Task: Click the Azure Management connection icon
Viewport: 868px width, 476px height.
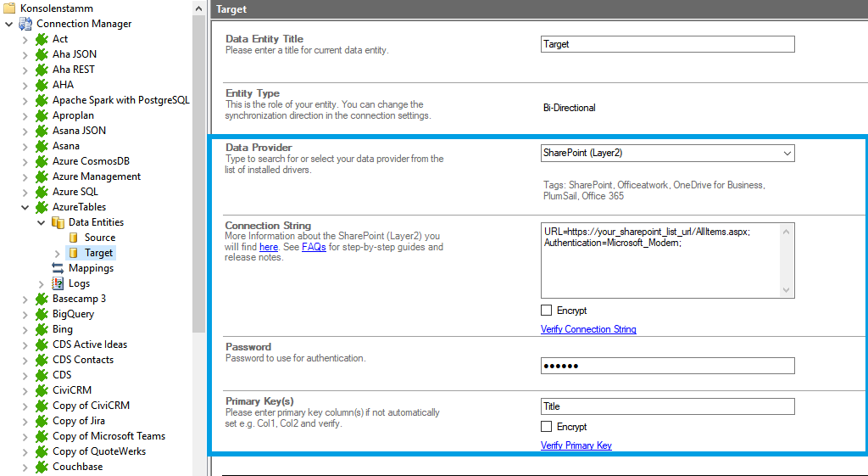Action: point(42,176)
